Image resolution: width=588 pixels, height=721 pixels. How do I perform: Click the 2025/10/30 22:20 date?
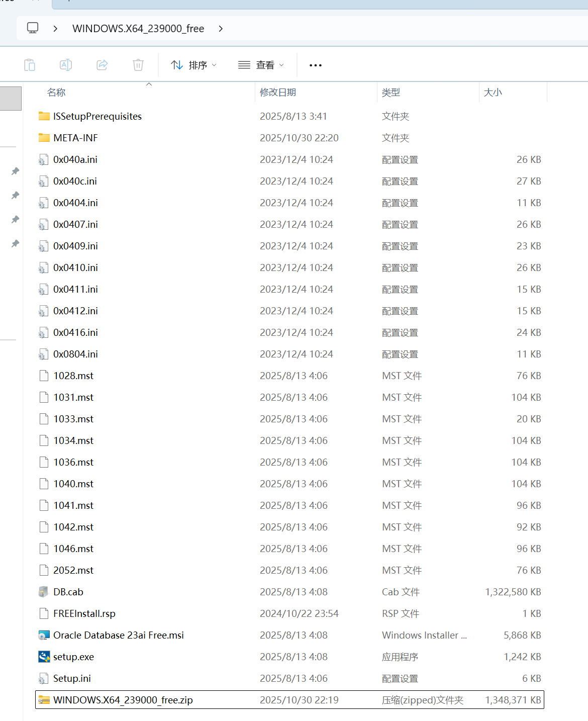point(299,138)
